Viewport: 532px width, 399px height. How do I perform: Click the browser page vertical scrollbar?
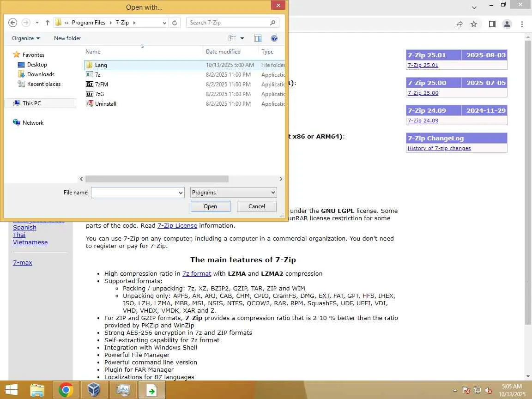coord(528,183)
